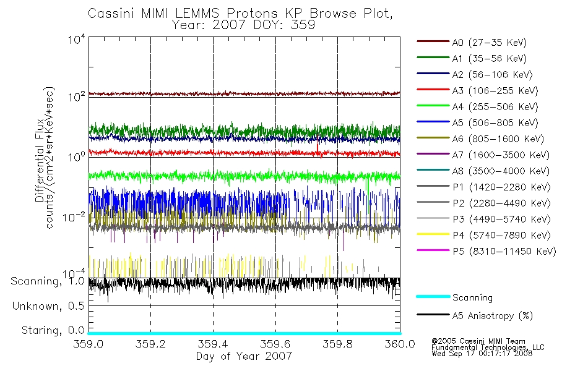Click the x-axis tick label 359.0
This screenshot has height=371, width=588.
click(x=88, y=344)
